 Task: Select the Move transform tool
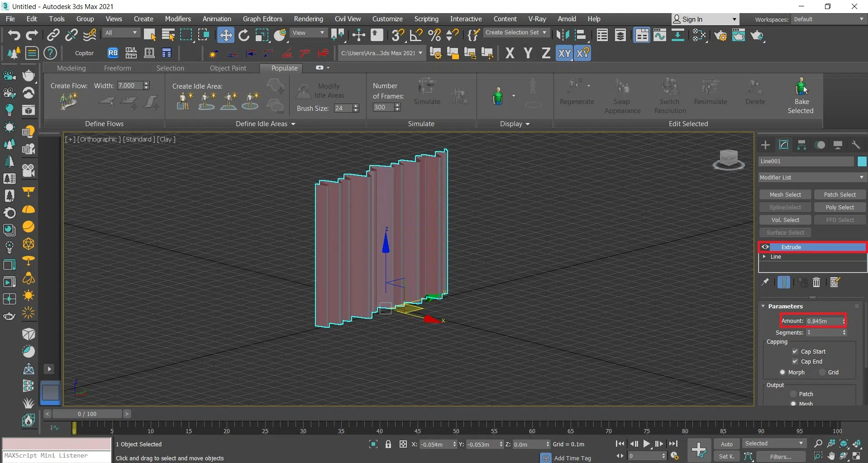[225, 35]
